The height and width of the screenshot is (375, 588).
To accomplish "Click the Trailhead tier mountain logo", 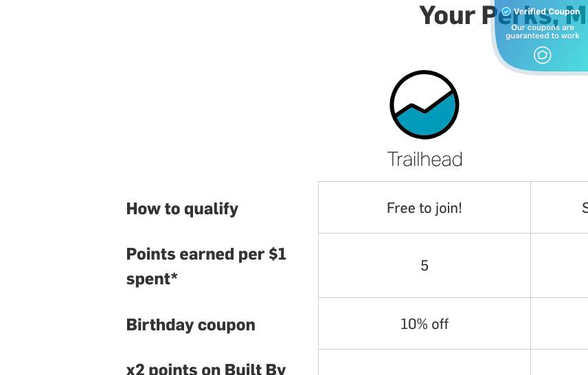I will [425, 104].
